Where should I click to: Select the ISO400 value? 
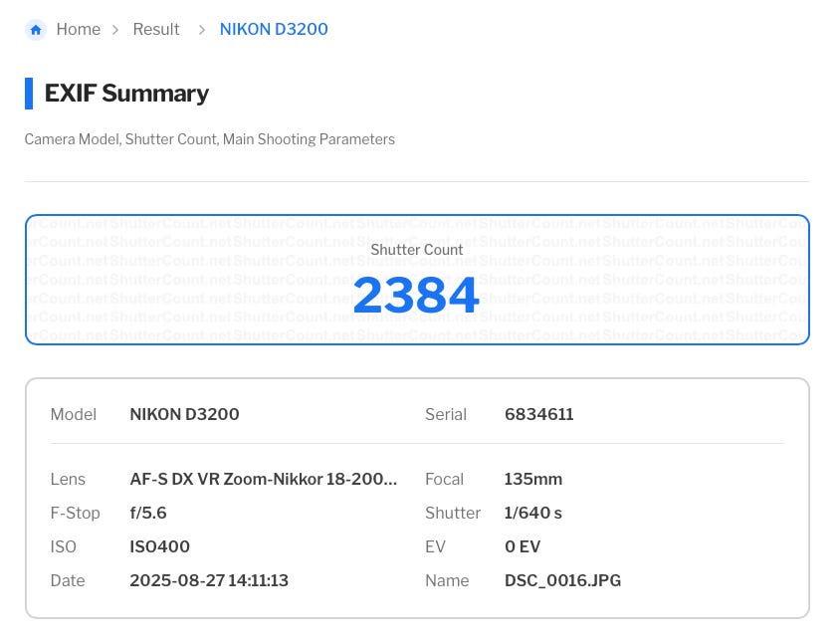pos(159,547)
